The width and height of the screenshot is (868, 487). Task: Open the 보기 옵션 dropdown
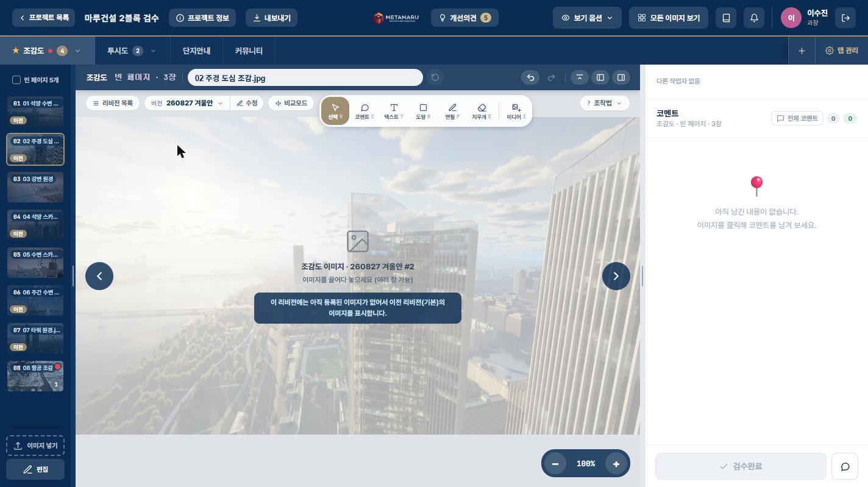(x=587, y=18)
